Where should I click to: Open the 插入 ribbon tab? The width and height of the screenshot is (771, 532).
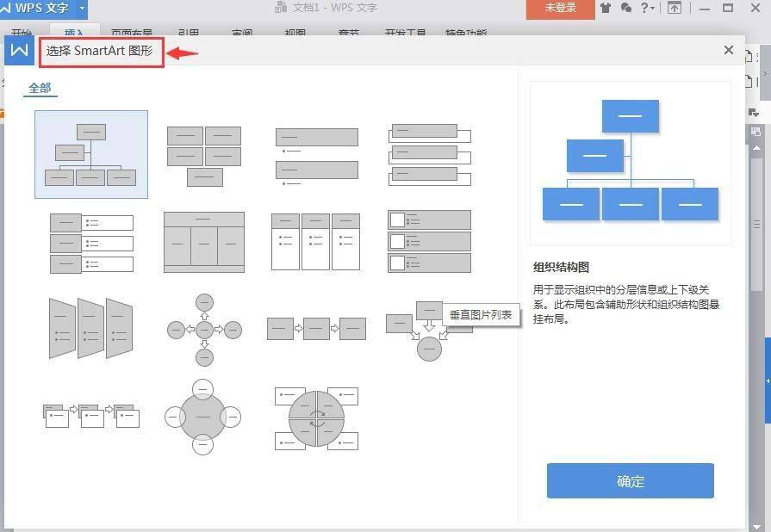pyautogui.click(x=74, y=32)
